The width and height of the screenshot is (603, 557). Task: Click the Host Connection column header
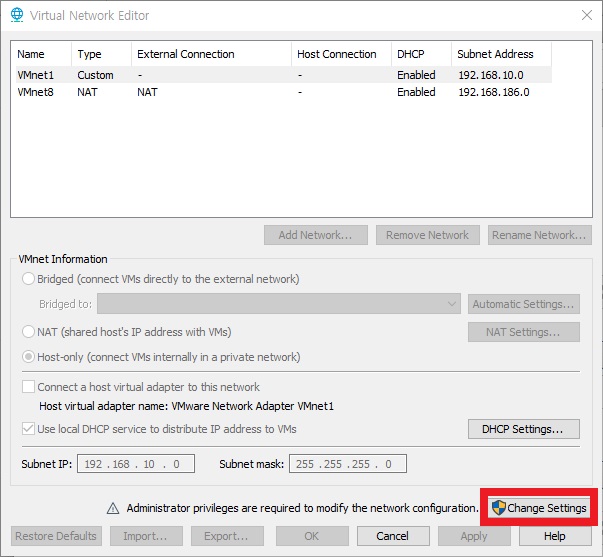[x=341, y=54]
